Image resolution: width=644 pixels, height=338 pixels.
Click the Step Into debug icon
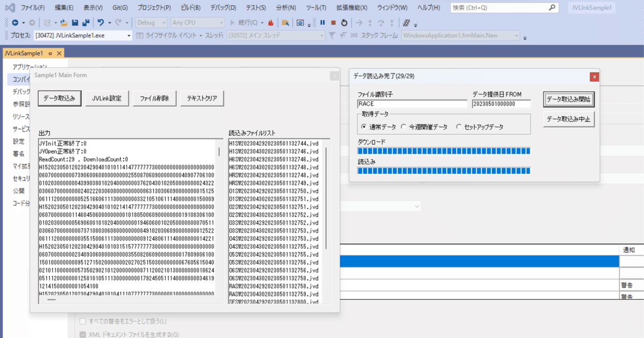tap(370, 23)
